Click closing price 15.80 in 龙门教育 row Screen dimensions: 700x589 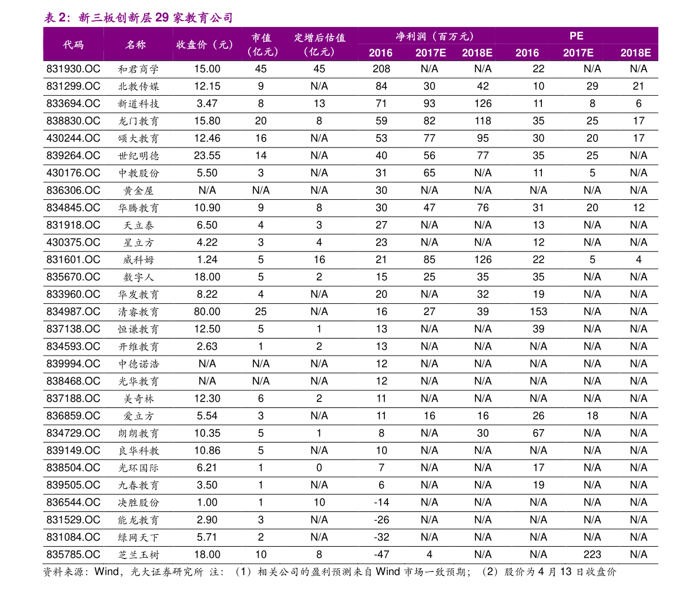(207, 121)
